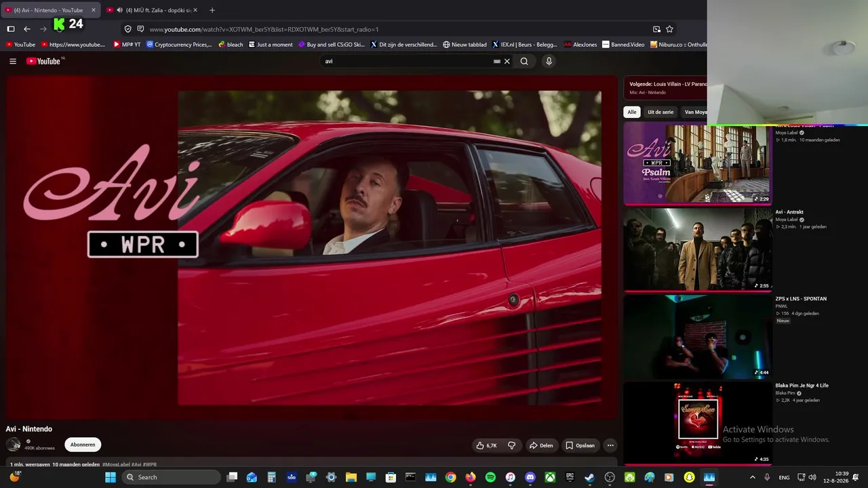
Task: Share the video with the Delen button
Action: coord(540,445)
